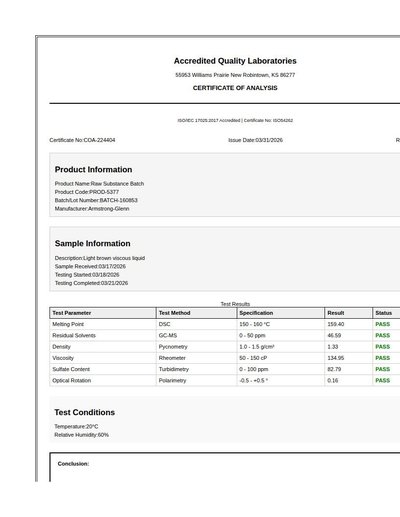
Task: Select the result value '46.59'
Action: click(x=334, y=336)
